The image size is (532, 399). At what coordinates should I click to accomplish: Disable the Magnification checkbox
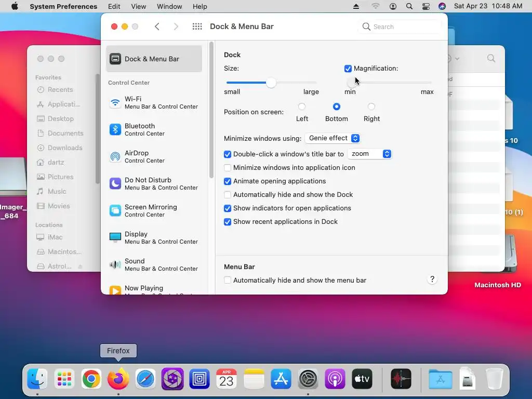pos(348,69)
